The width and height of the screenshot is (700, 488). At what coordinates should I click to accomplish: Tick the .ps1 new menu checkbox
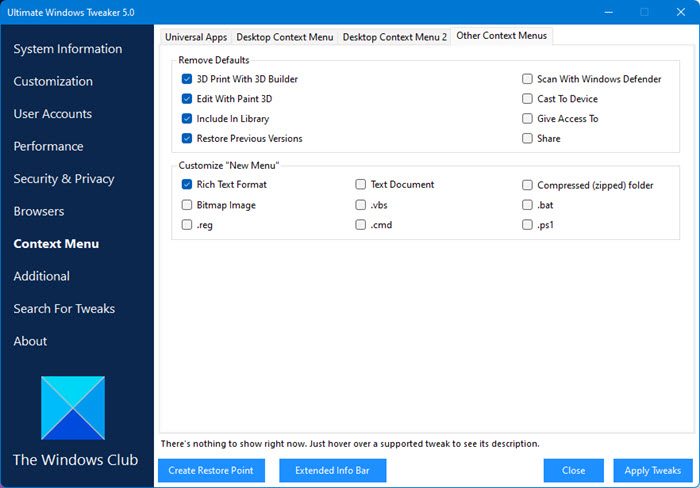pos(527,225)
